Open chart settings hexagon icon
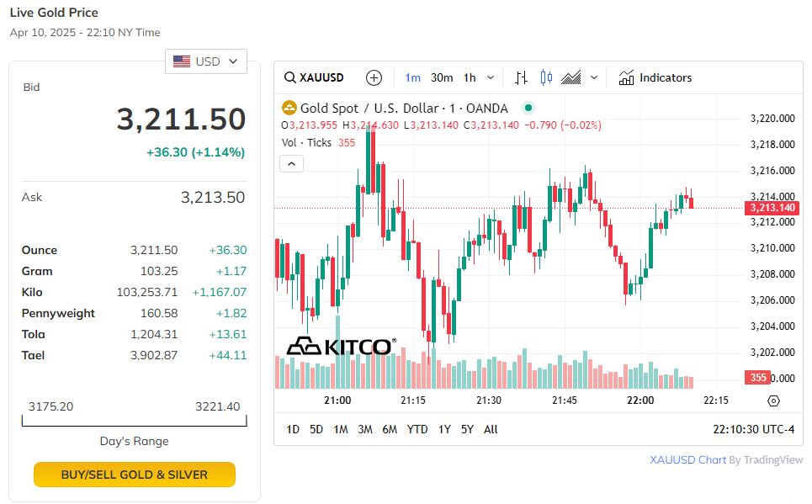Viewport: 812px width, 504px height. pos(774,401)
